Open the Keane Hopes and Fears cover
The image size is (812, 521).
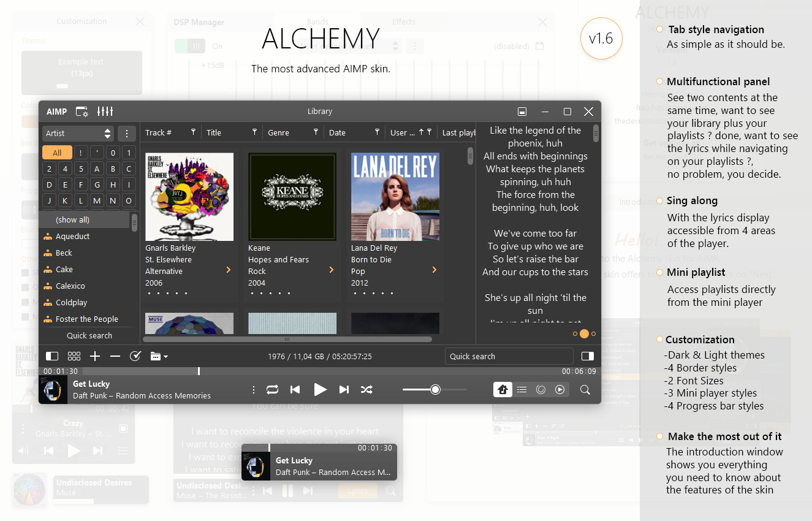[292, 197]
